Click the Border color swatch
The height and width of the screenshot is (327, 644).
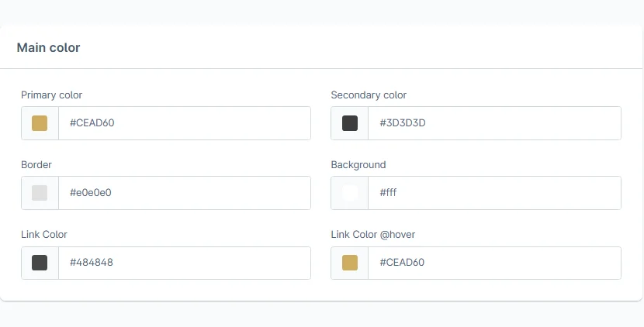(x=40, y=193)
